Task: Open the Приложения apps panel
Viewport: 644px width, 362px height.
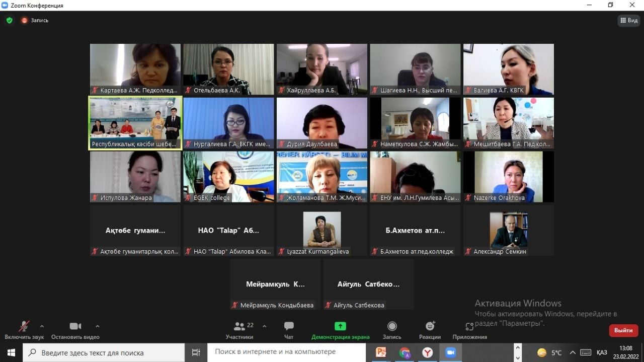Action: 469,330
